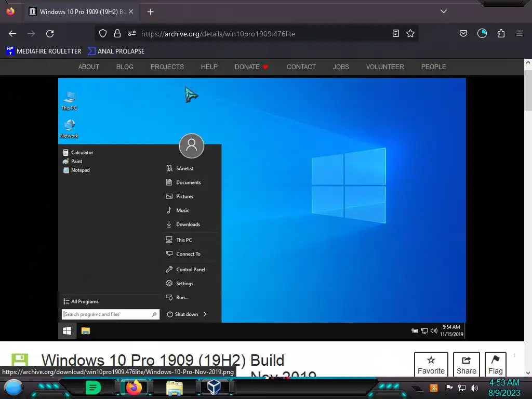Open the BLOG menu item
The width and height of the screenshot is (532, 399).
pos(125,67)
